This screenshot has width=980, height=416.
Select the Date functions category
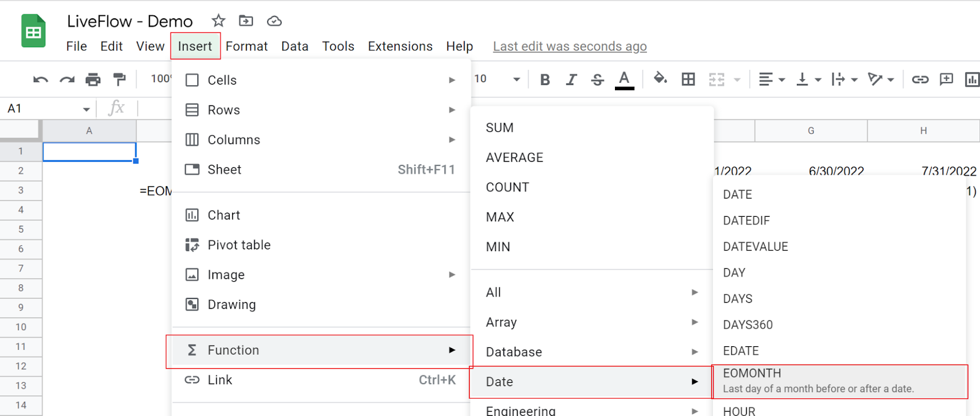[592, 382]
